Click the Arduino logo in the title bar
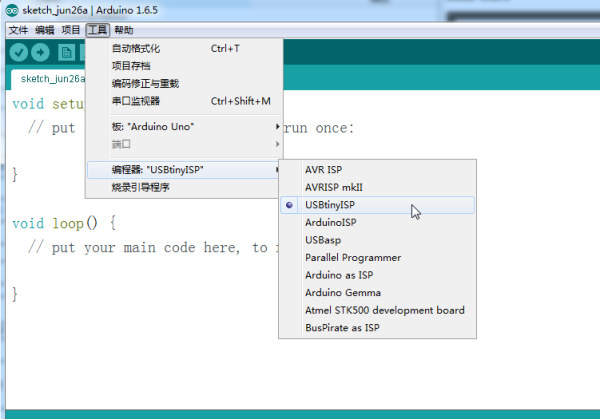Image resolution: width=600 pixels, height=419 pixels. (12, 10)
